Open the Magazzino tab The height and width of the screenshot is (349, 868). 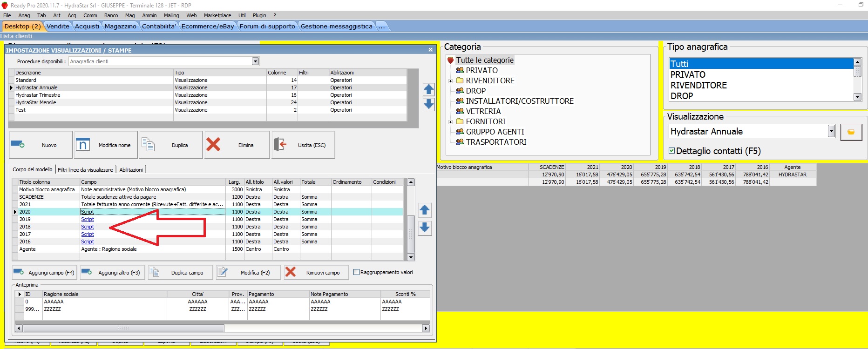(x=120, y=26)
